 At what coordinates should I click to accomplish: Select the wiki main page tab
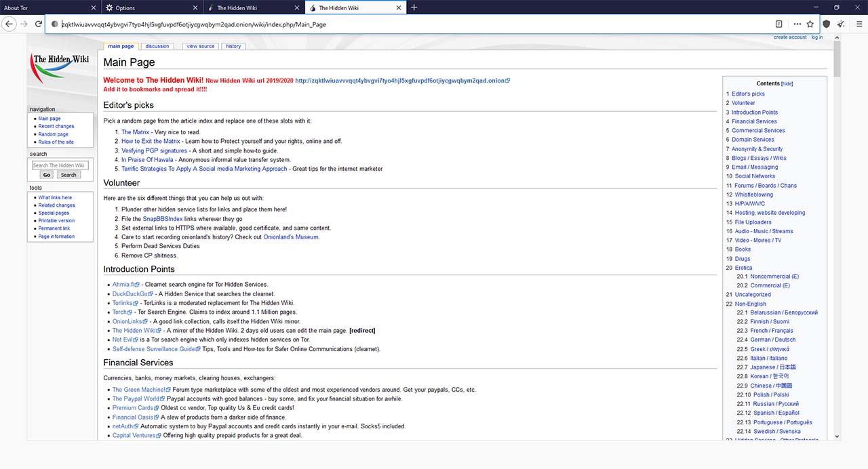(x=121, y=46)
